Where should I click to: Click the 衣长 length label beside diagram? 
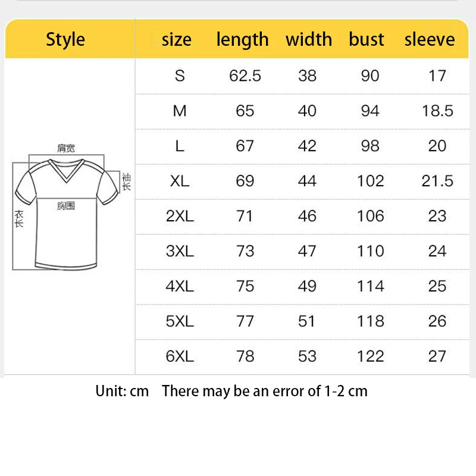[x=19, y=219]
